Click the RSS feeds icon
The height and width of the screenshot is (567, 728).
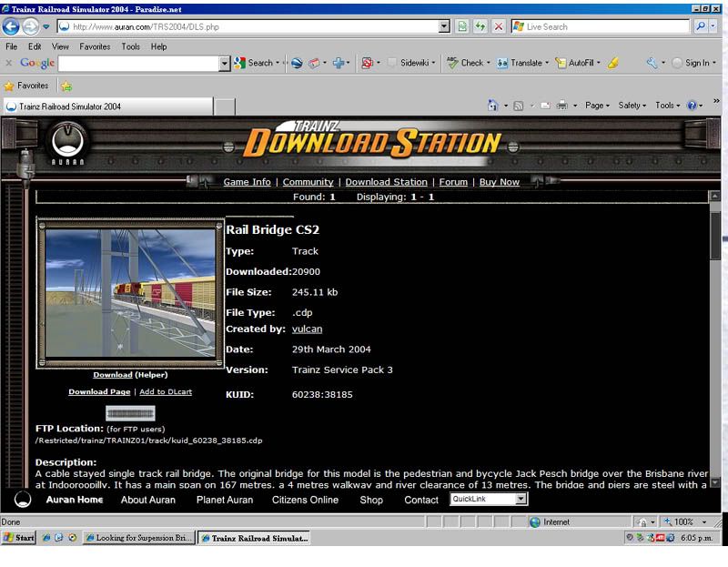[518, 106]
